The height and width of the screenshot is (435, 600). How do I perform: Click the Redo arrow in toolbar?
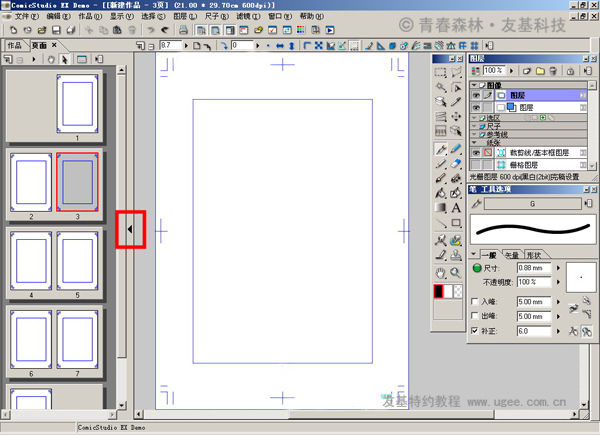(165, 30)
